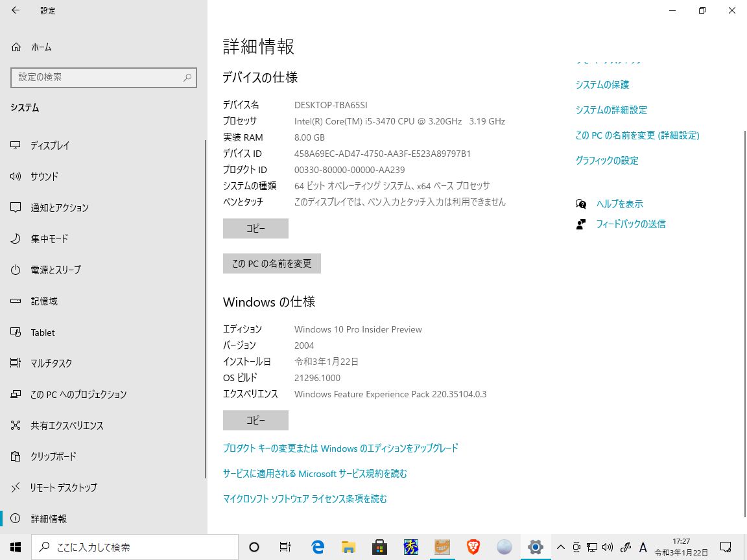Image resolution: width=747 pixels, height=560 pixels.
Task: Launch Microsoft Edge from taskbar
Action: click(x=317, y=547)
